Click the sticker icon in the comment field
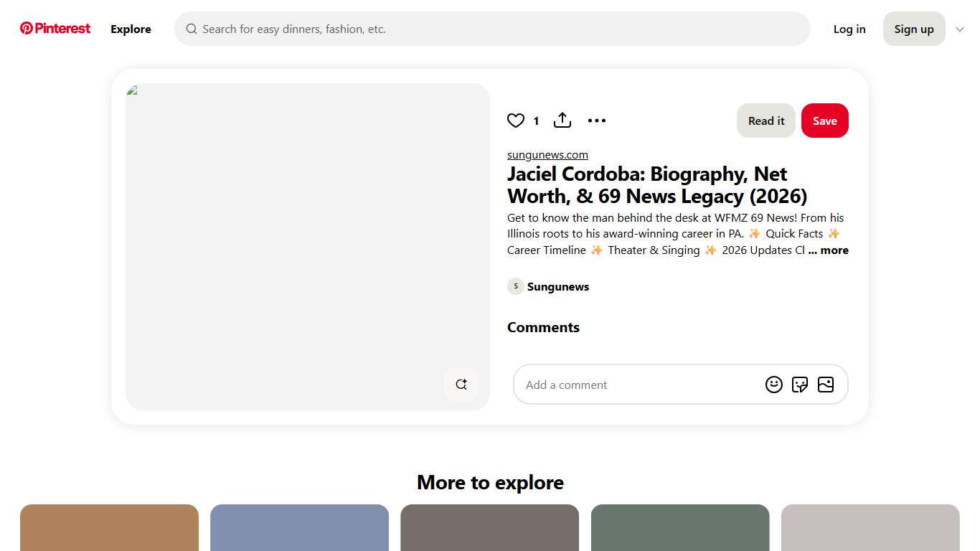Viewport: 980px width, 551px height. [800, 385]
